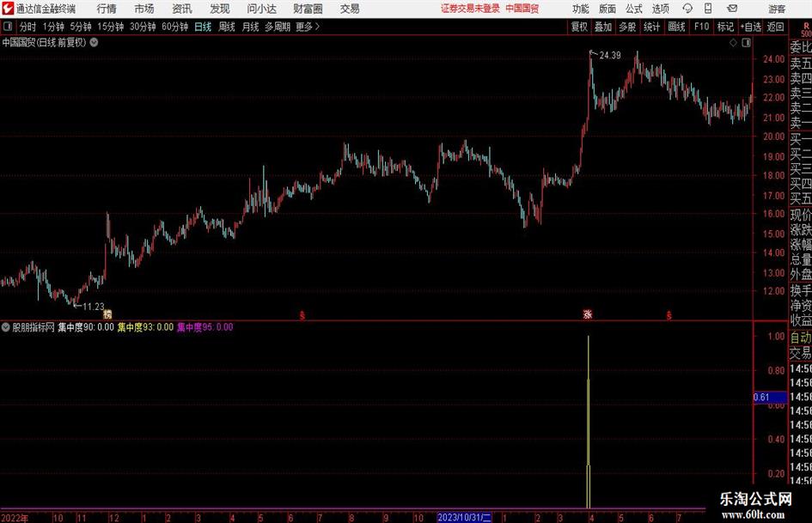Open the 功能 menu
Image resolution: width=812 pixels, height=523 pixels.
point(581,9)
